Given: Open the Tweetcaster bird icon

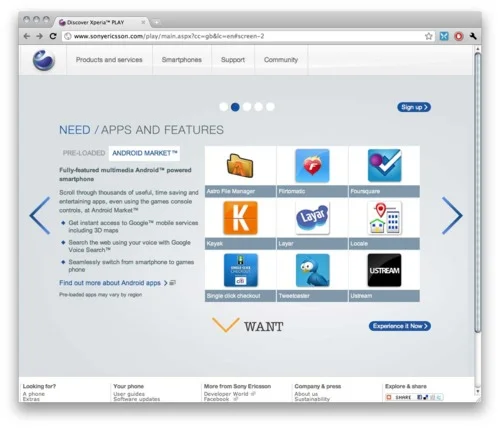Looking at the screenshot, I should [312, 270].
